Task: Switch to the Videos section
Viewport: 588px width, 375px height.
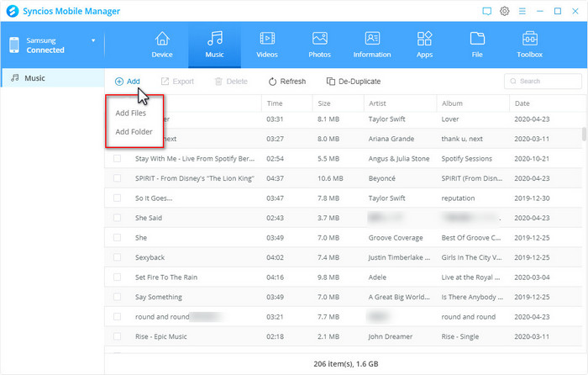Action: click(266, 45)
